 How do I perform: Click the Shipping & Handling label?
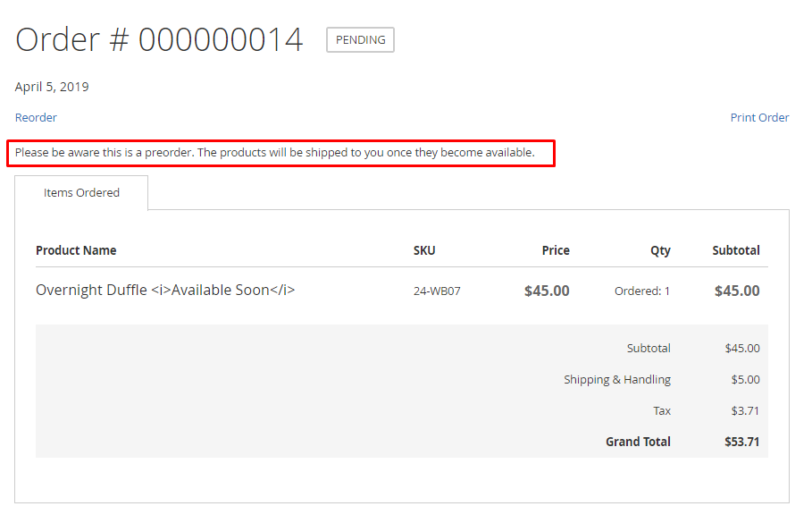(616, 379)
